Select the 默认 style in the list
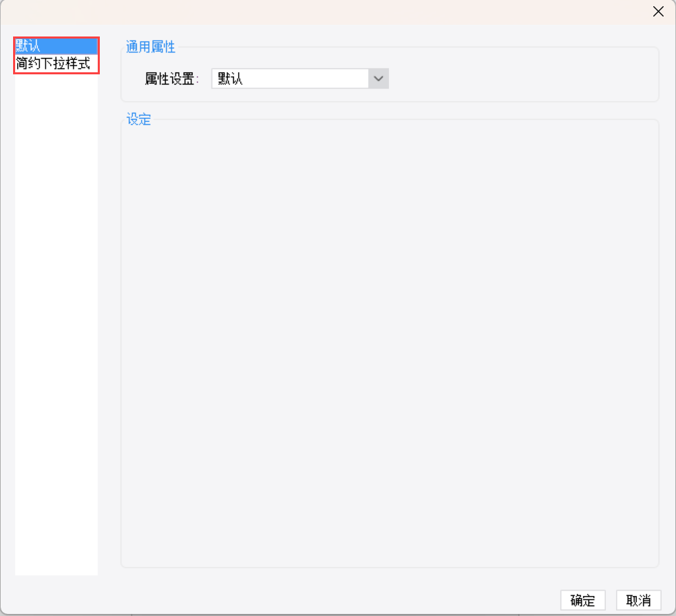676x616 pixels. point(56,46)
